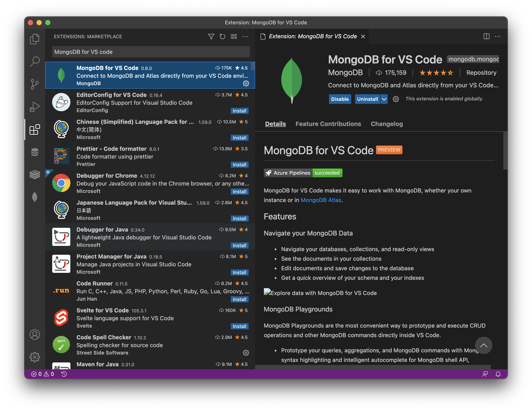
Task: Open the MongoDB Atlas link
Action: [321, 200]
